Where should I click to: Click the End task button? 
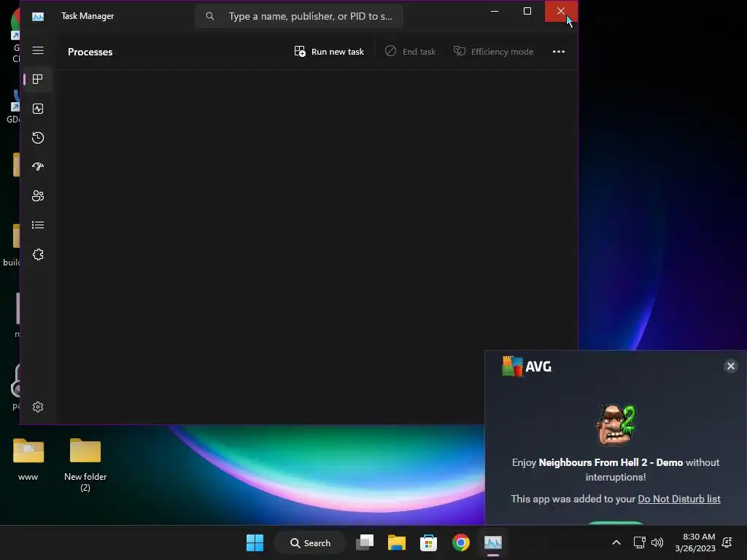tap(410, 52)
